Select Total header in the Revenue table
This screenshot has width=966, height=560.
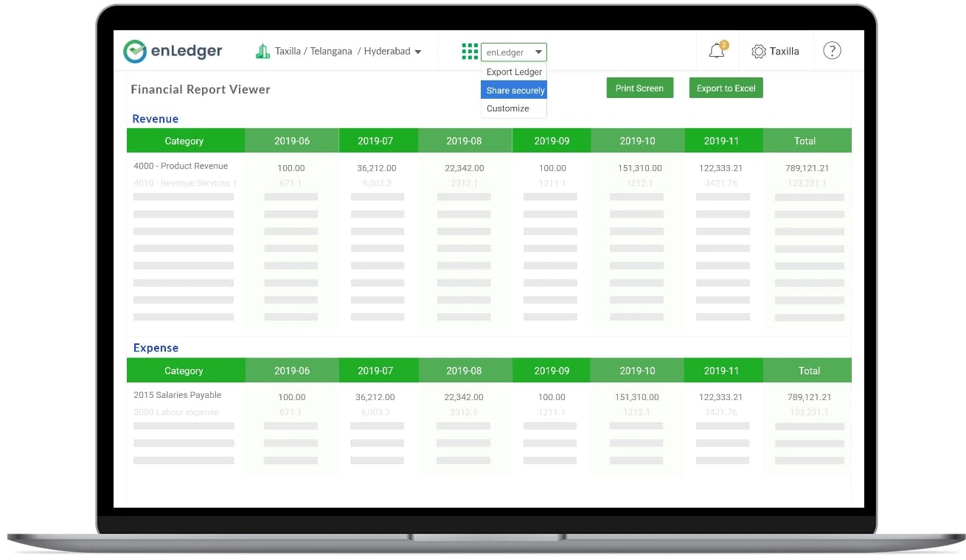(x=807, y=141)
